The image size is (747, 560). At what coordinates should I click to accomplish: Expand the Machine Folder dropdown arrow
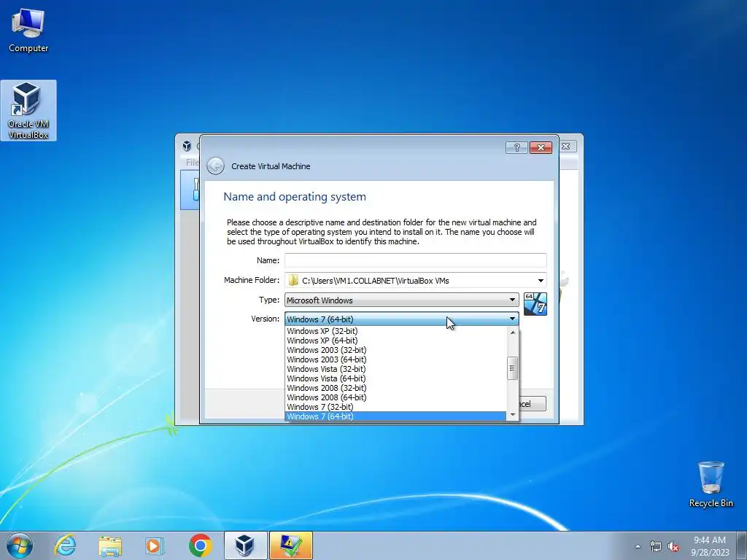(x=541, y=281)
